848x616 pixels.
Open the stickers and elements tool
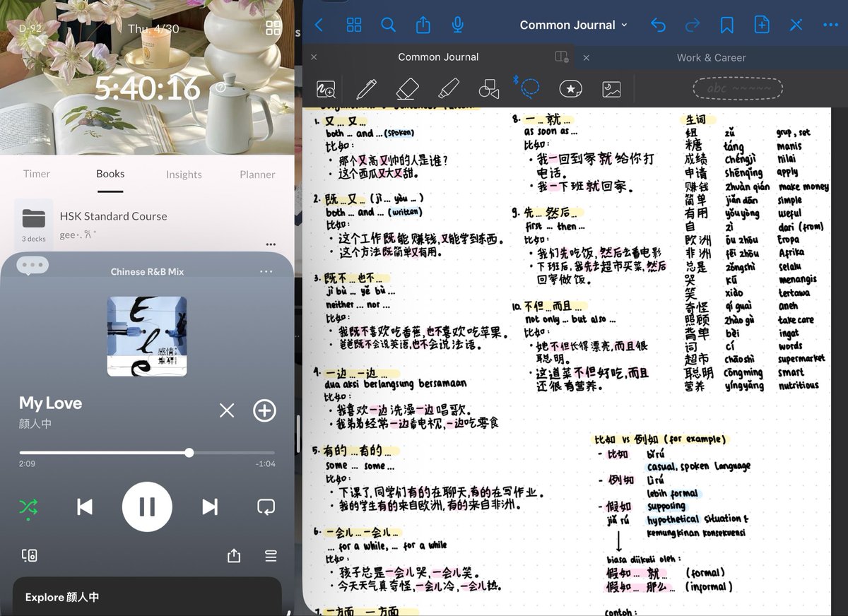570,89
